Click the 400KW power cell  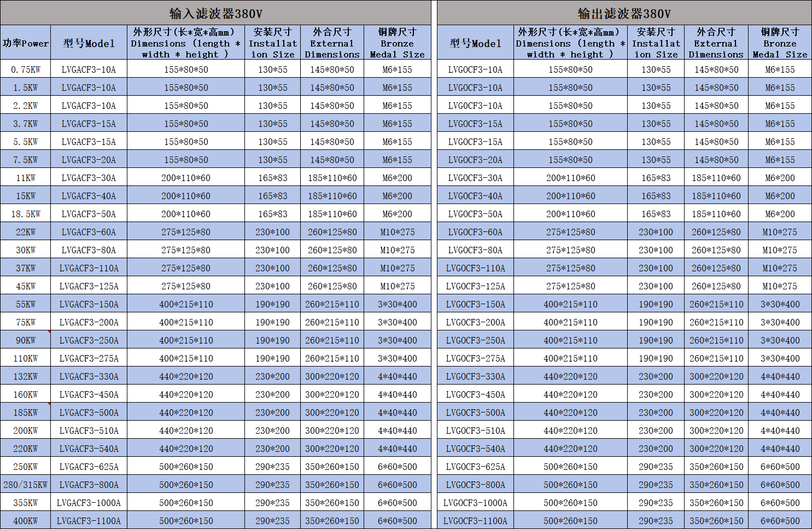point(25,521)
